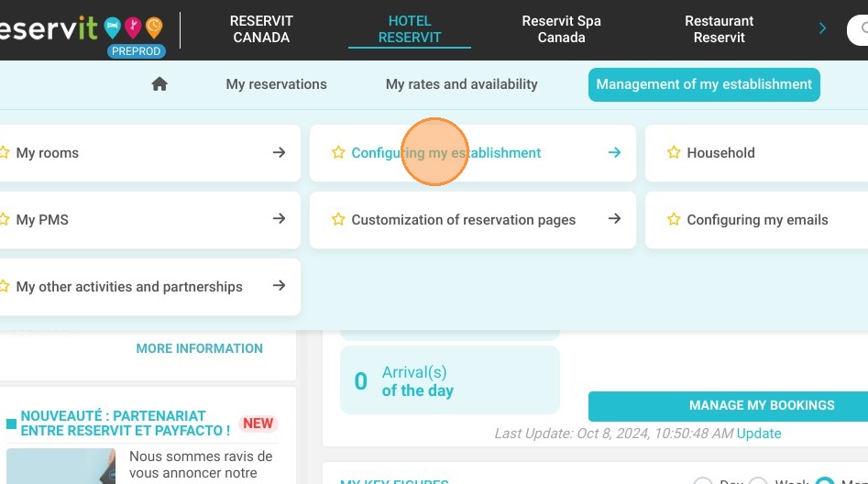Image resolution: width=868 pixels, height=484 pixels.
Task: Open My reservations menu
Action: [x=276, y=84]
